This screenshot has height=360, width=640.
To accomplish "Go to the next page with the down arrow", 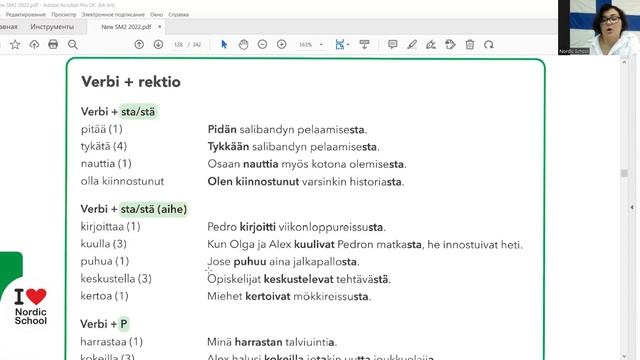I will (158, 44).
